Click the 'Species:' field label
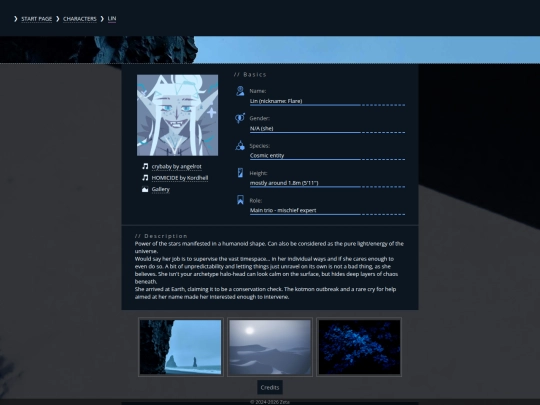Screen dimensions: 540x405 (x=260, y=146)
